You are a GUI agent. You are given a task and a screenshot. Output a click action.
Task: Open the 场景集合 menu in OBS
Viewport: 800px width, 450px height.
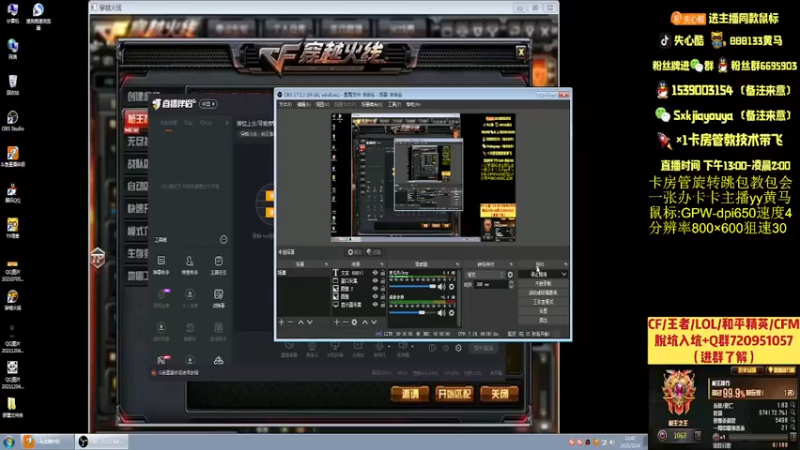[371, 105]
